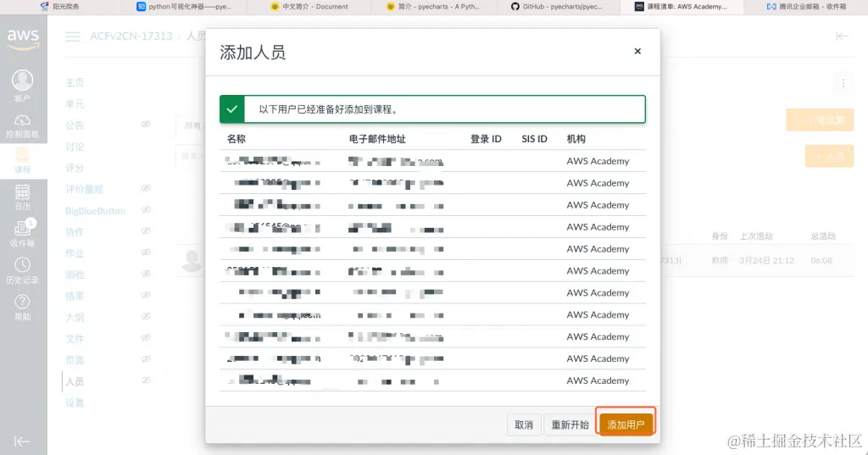Switch to 课程清单: AWS Academy tab
Screen dimensions: 868x455
click(x=681, y=7)
